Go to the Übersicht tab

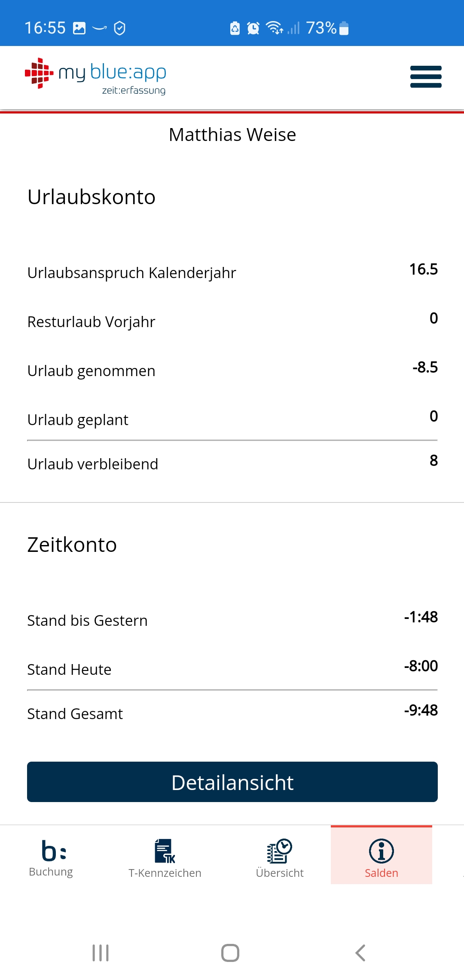[x=280, y=858]
